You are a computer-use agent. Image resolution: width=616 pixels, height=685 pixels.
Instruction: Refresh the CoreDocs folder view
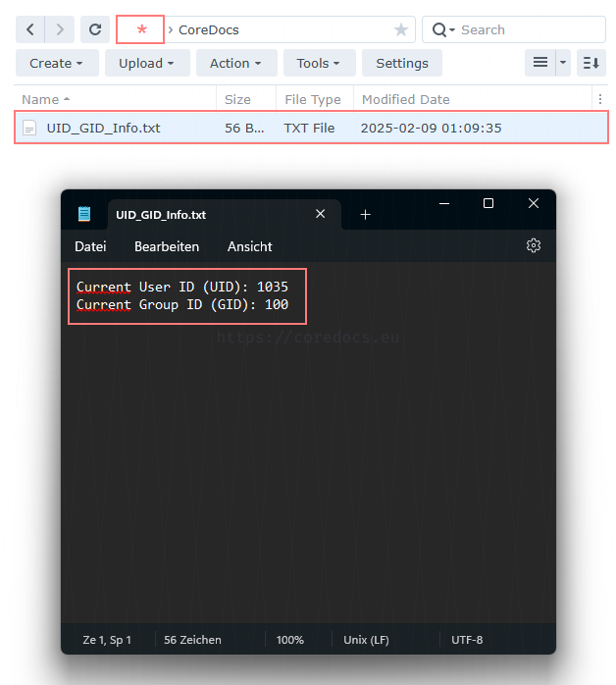pos(95,29)
